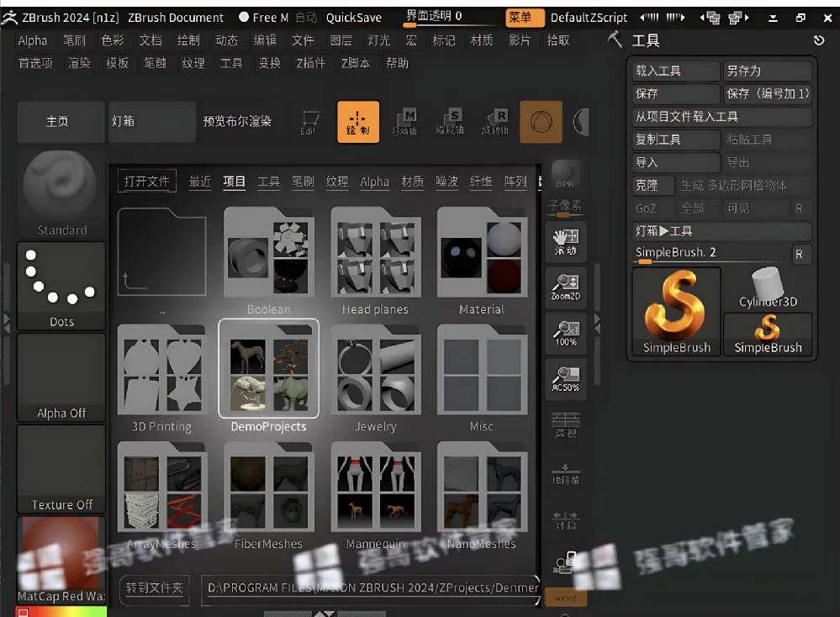The height and width of the screenshot is (617, 840).
Task: Click the BPR render icon
Action: pyautogui.click(x=566, y=174)
